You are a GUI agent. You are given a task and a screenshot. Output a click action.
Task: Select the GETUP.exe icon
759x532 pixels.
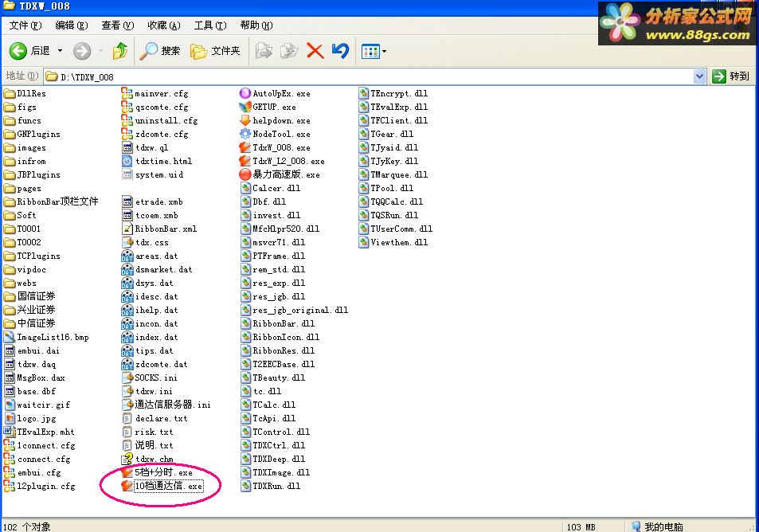[x=245, y=107]
